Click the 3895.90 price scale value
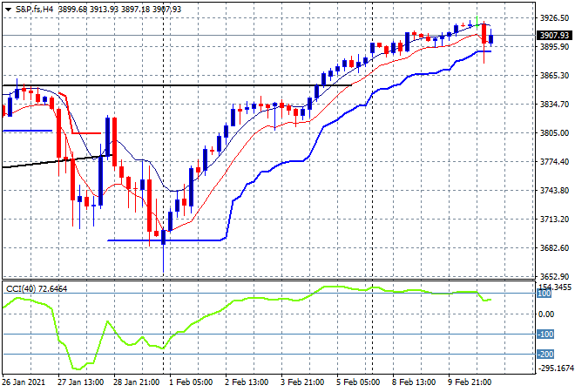The width and height of the screenshot is (575, 392). (x=554, y=46)
